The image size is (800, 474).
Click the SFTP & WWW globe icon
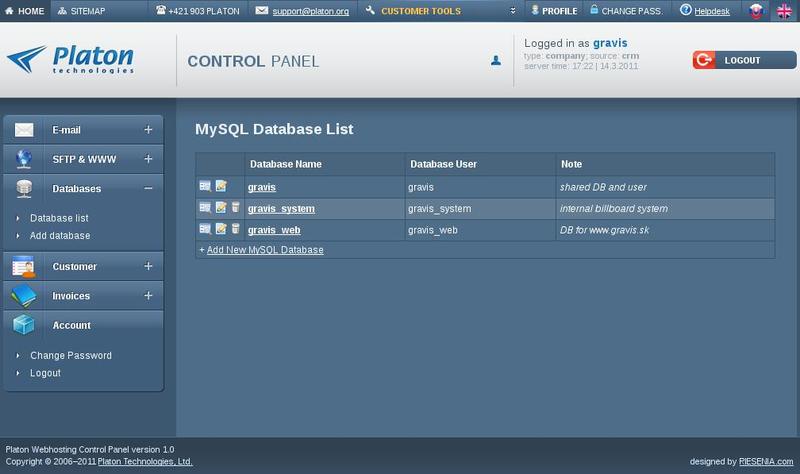23,159
